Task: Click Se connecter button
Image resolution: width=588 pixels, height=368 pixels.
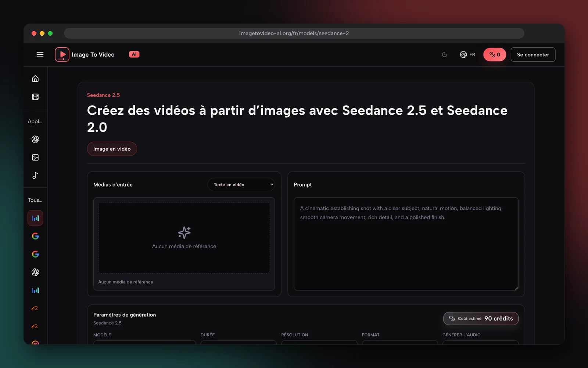Action: point(533,54)
